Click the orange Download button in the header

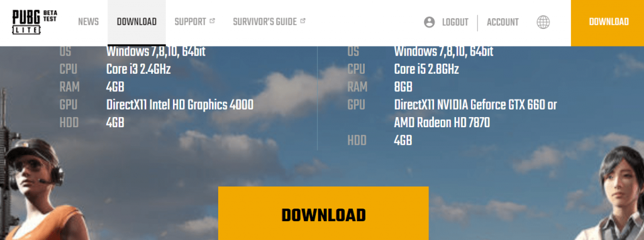click(608, 23)
